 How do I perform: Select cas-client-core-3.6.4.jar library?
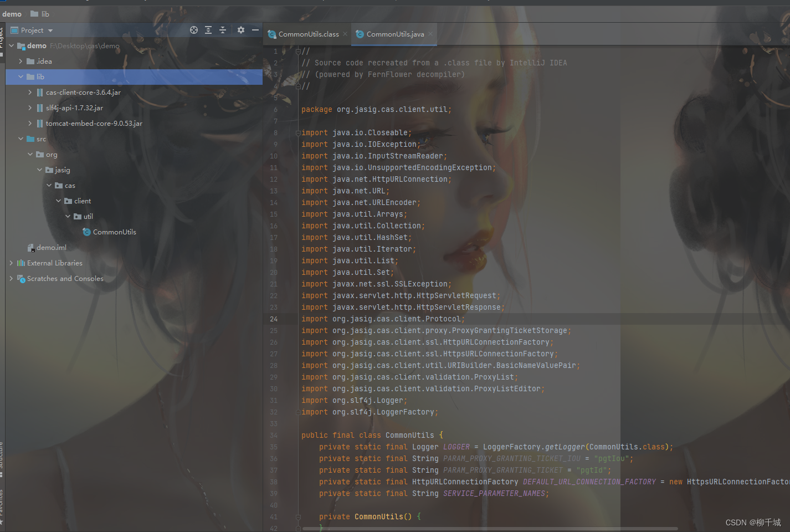point(83,93)
